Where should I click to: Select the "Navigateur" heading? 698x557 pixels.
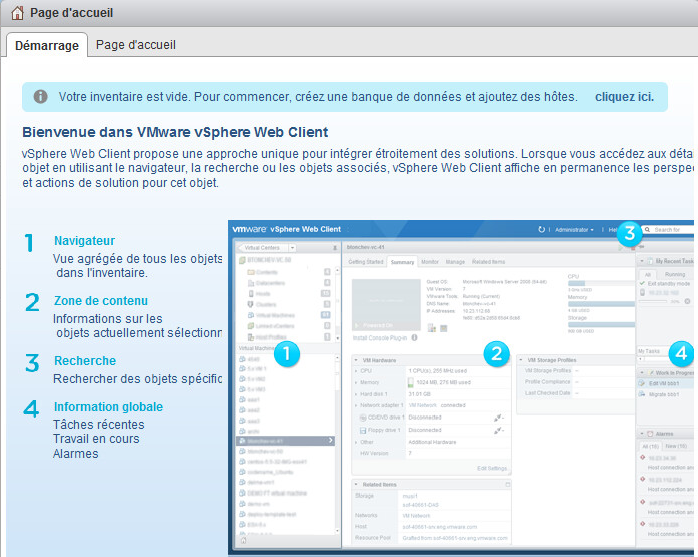(x=85, y=241)
